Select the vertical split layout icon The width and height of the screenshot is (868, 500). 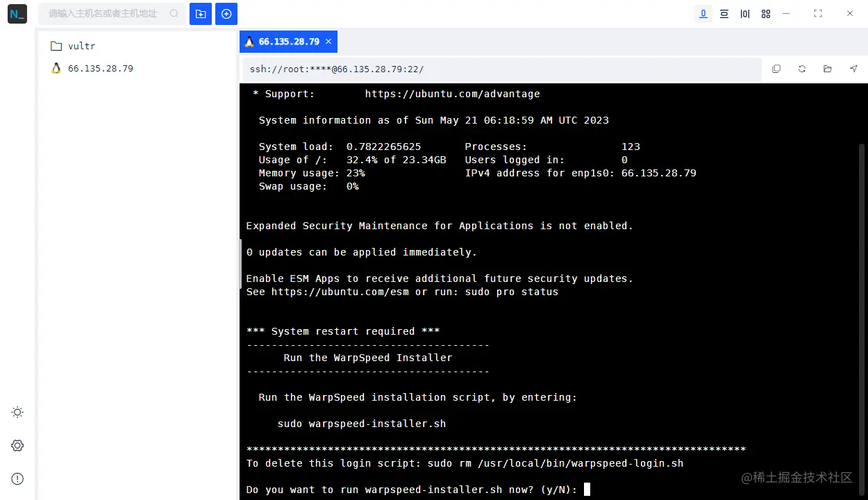pos(745,14)
